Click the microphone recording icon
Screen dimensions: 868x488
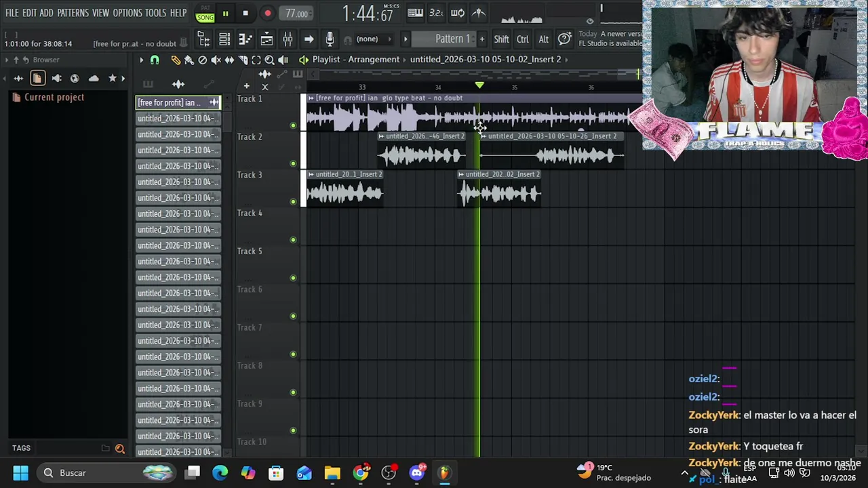330,39
